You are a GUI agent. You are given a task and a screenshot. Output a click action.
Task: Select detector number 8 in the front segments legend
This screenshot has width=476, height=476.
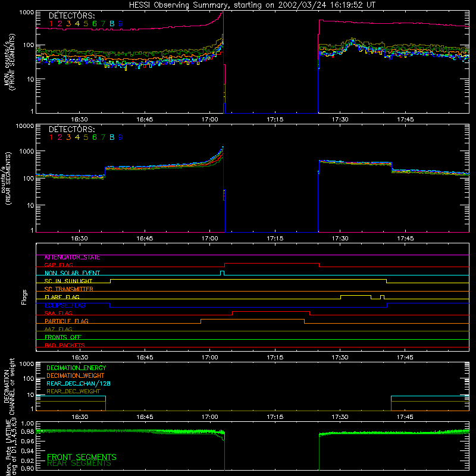(x=112, y=23)
